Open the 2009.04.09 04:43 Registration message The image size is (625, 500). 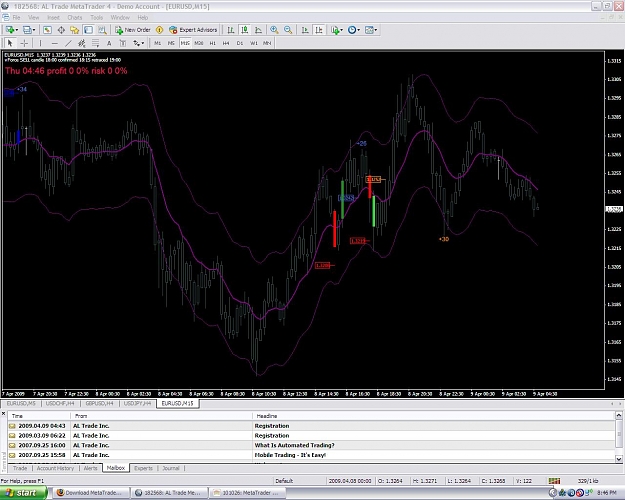(311, 426)
